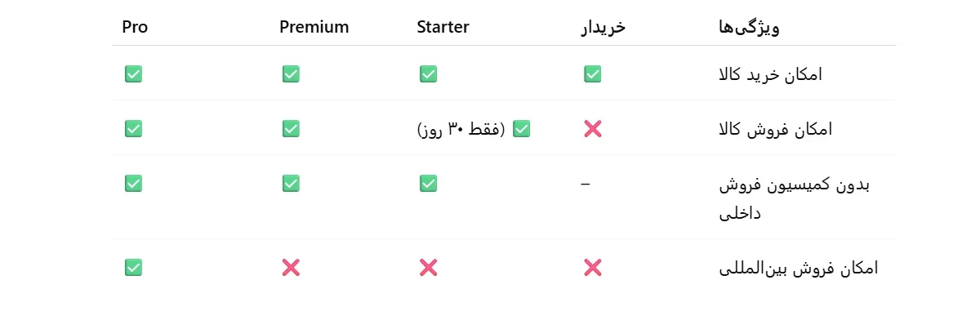Click the Premium red cross for امکان فروش بین‌المللی
The image size is (980, 320).
pyautogui.click(x=291, y=267)
